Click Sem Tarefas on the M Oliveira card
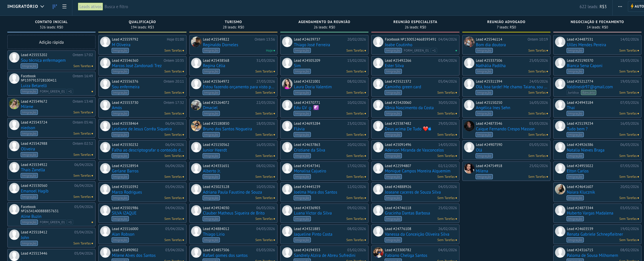Image resolution: width=644 pixels, height=261 pixels. pyautogui.click(x=173, y=51)
